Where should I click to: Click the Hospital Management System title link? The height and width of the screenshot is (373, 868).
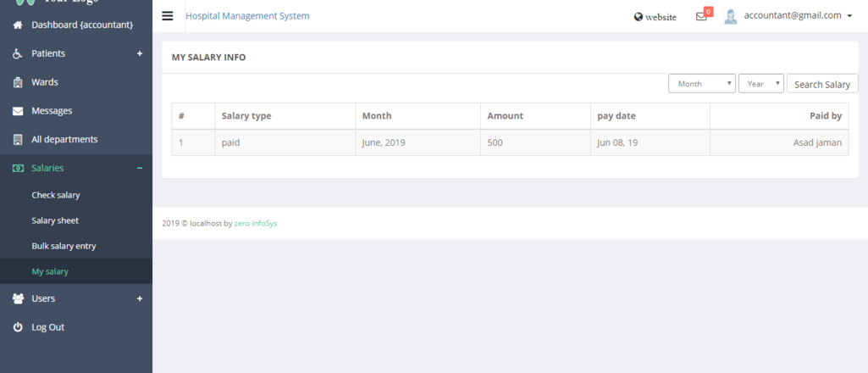pos(247,16)
